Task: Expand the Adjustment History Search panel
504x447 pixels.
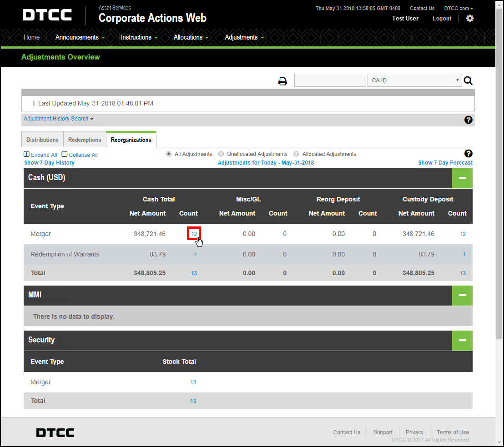Action: click(x=59, y=119)
